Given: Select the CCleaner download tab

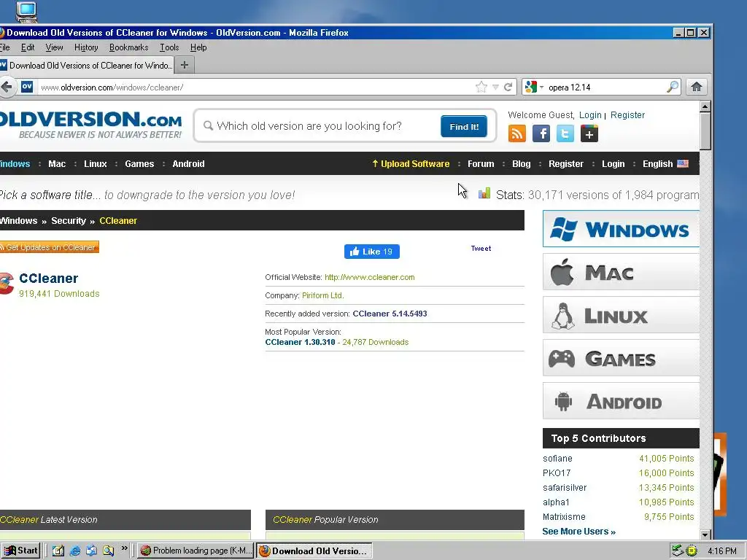Looking at the screenshot, I should 87,65.
